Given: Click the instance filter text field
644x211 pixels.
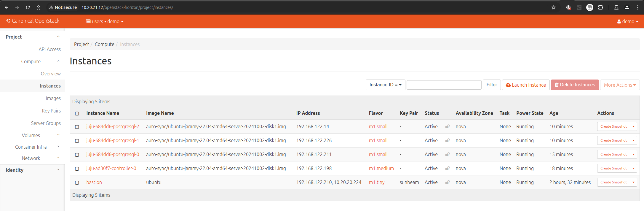Looking at the screenshot, I should click(x=444, y=85).
